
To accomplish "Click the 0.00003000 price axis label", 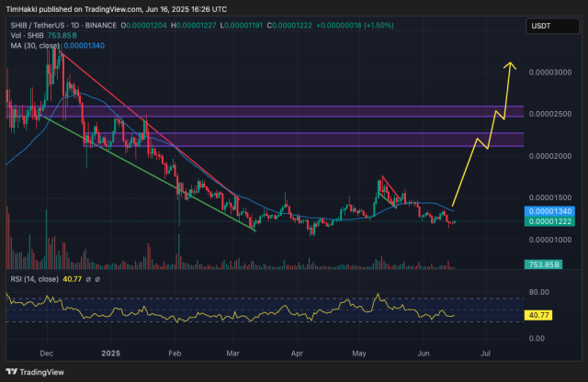I will pyautogui.click(x=550, y=73).
